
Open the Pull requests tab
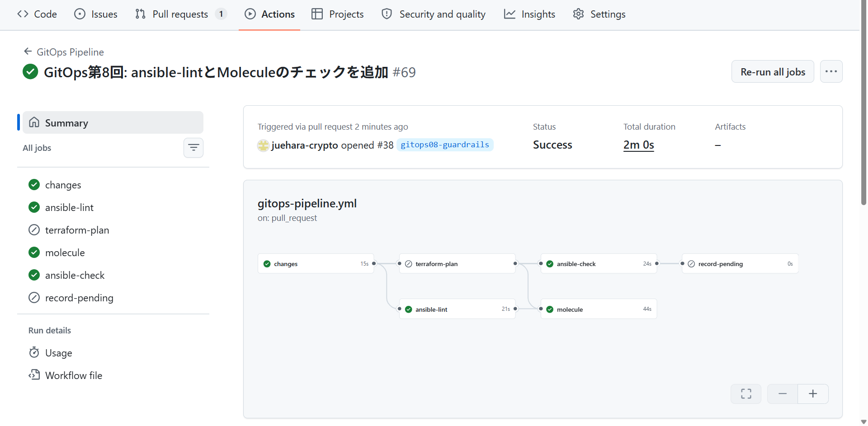(180, 14)
